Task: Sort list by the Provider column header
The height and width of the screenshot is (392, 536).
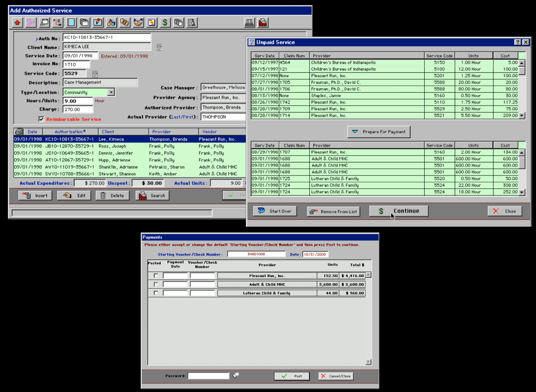Action: point(174,132)
